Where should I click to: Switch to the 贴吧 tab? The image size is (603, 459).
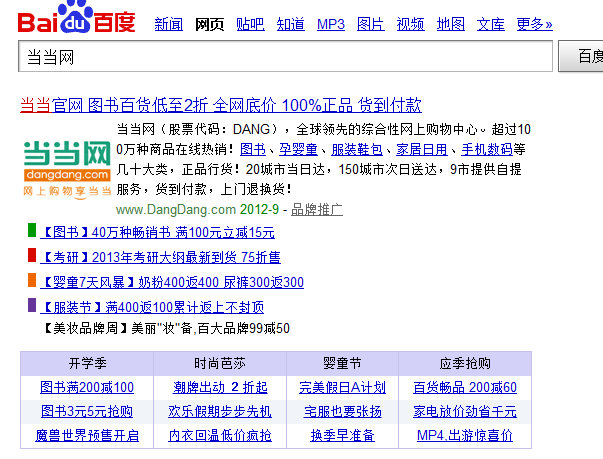pyautogui.click(x=251, y=24)
